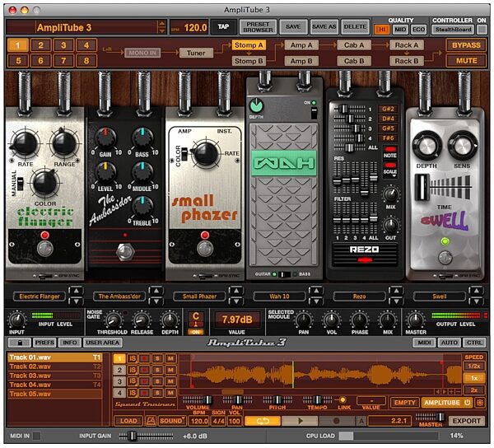This screenshot has height=448, width=494.
Task: Set quality to ECO
Action: tap(419, 30)
